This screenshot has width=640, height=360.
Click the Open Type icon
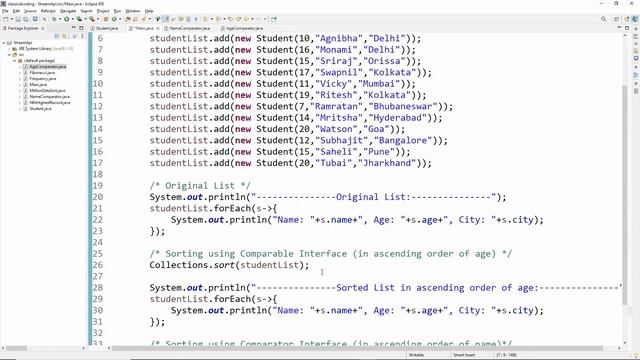click(128, 19)
